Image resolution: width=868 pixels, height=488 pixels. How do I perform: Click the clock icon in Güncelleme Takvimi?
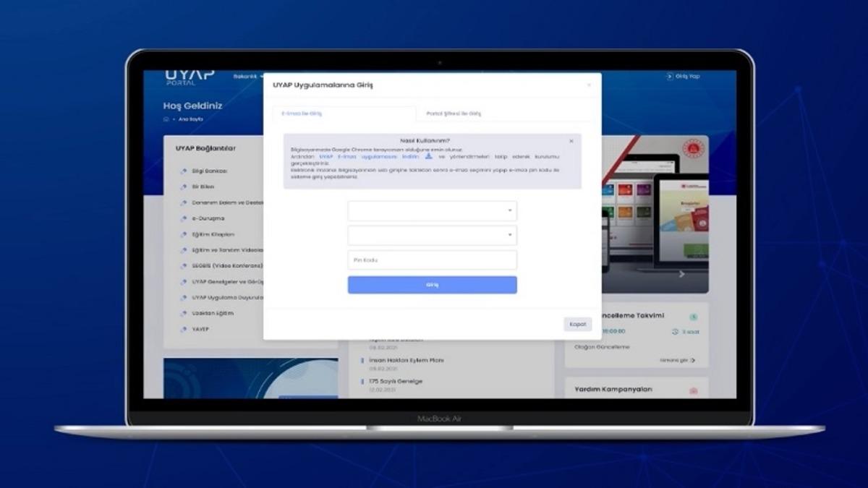693,317
